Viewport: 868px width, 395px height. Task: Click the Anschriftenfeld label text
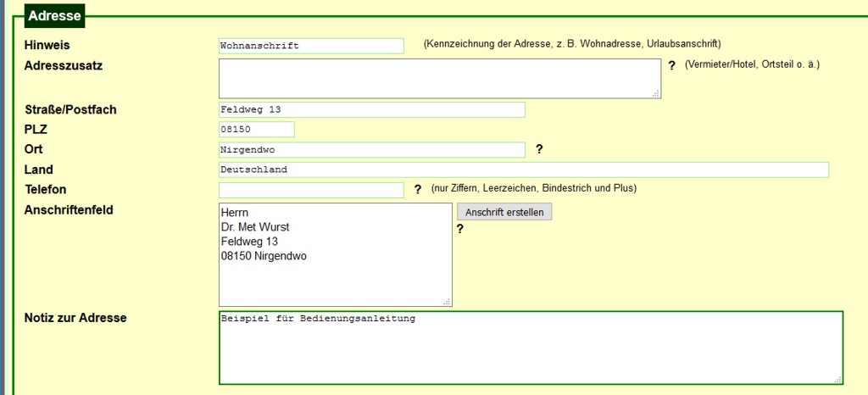click(x=69, y=209)
